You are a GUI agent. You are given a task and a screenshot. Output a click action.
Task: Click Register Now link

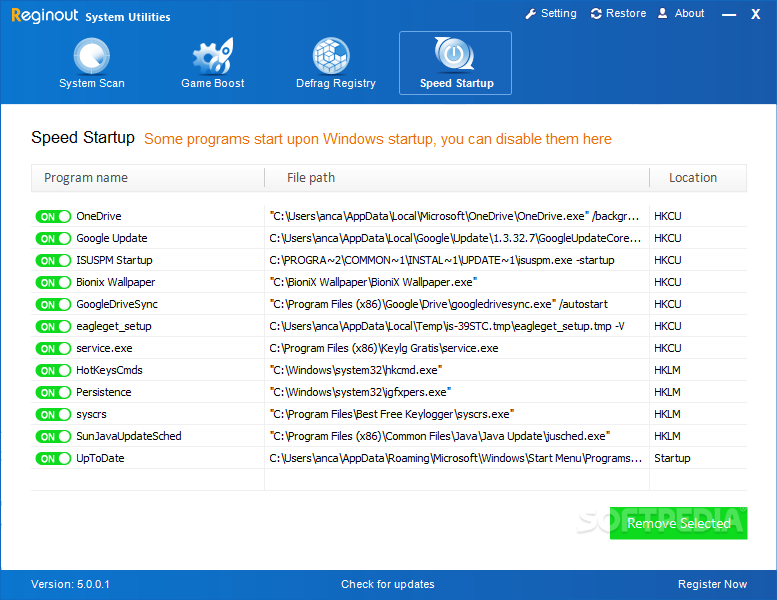click(712, 584)
